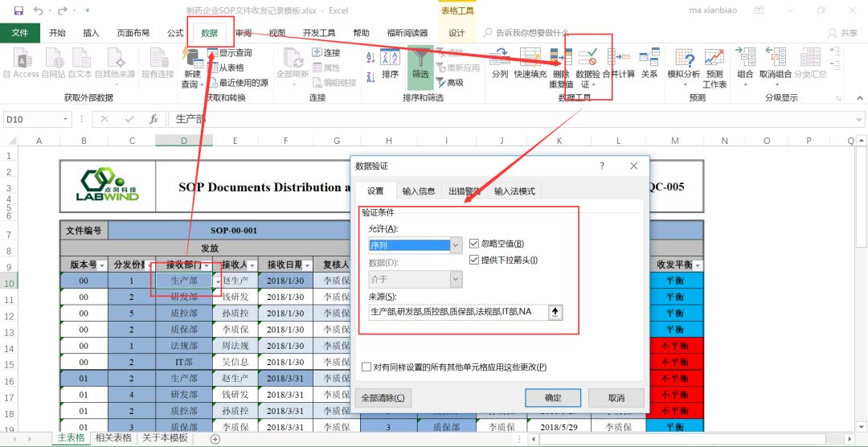The width and height of the screenshot is (868, 447).
Task: Toggle the Ignore blank (忽略空值) checkbox
Action: click(x=474, y=244)
